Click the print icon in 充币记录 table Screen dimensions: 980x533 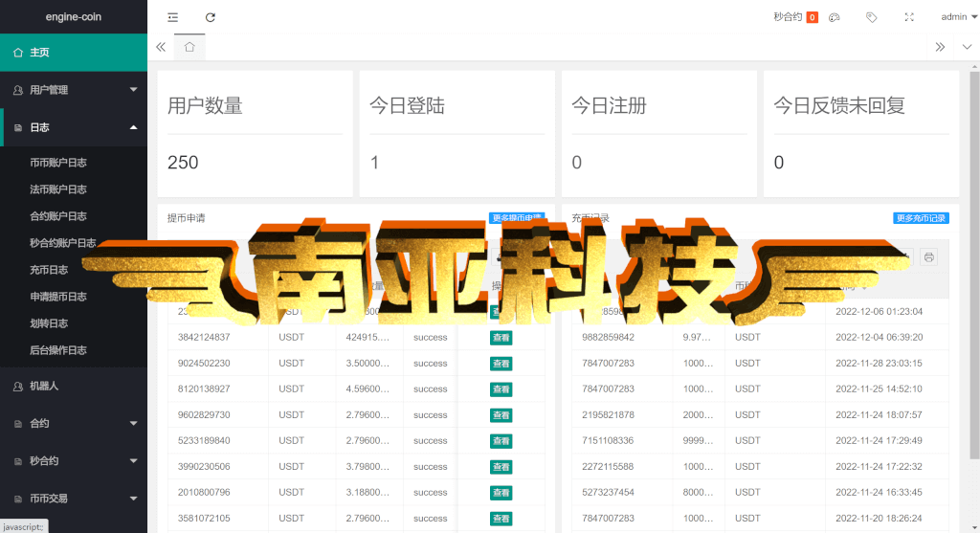coord(928,256)
